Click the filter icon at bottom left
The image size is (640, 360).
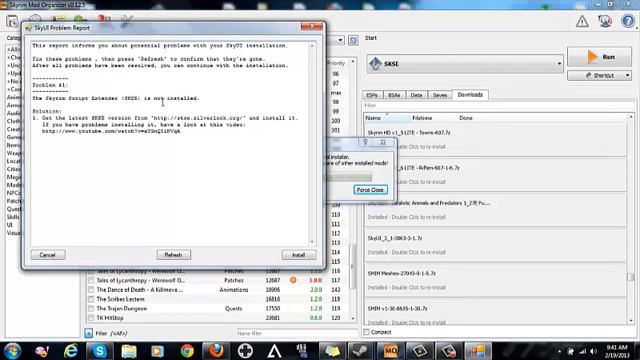tap(89, 333)
